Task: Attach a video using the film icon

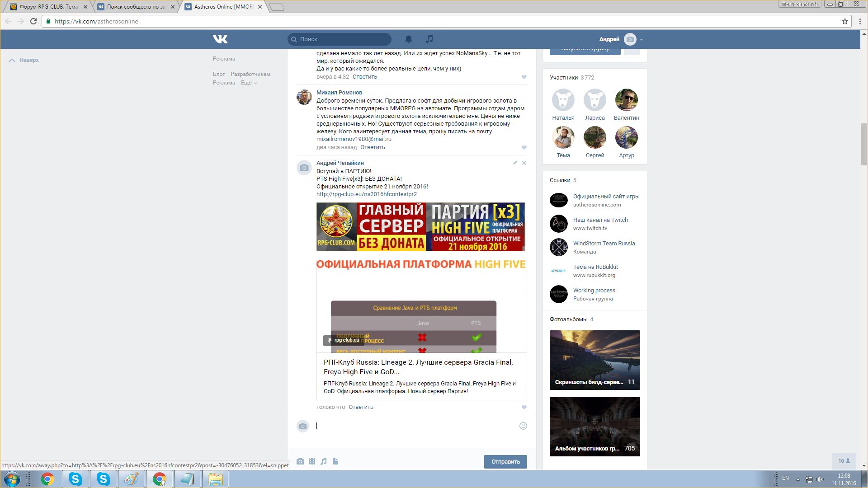Action: tap(312, 461)
